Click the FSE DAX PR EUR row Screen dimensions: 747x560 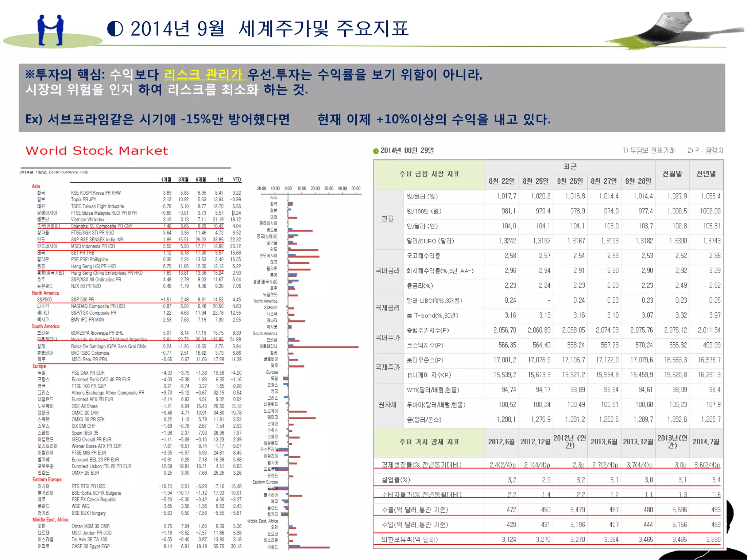(x=139, y=373)
